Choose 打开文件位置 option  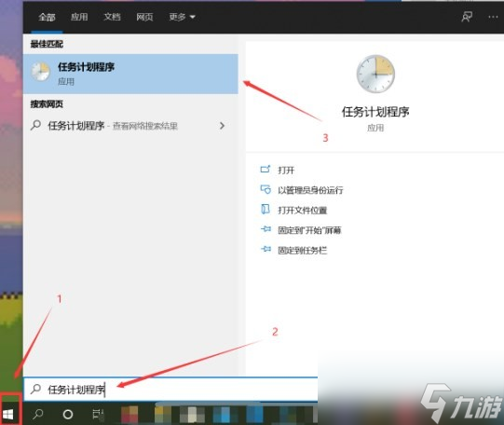coord(302,210)
